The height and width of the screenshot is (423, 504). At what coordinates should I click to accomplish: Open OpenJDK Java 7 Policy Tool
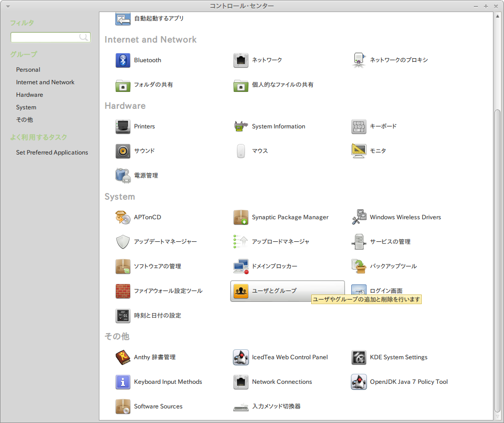358,381
